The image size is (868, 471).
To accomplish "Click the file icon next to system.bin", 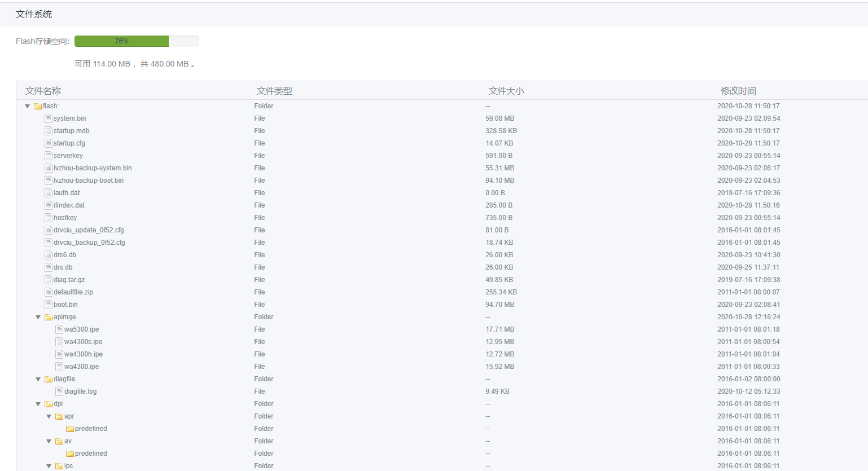I will [x=49, y=118].
